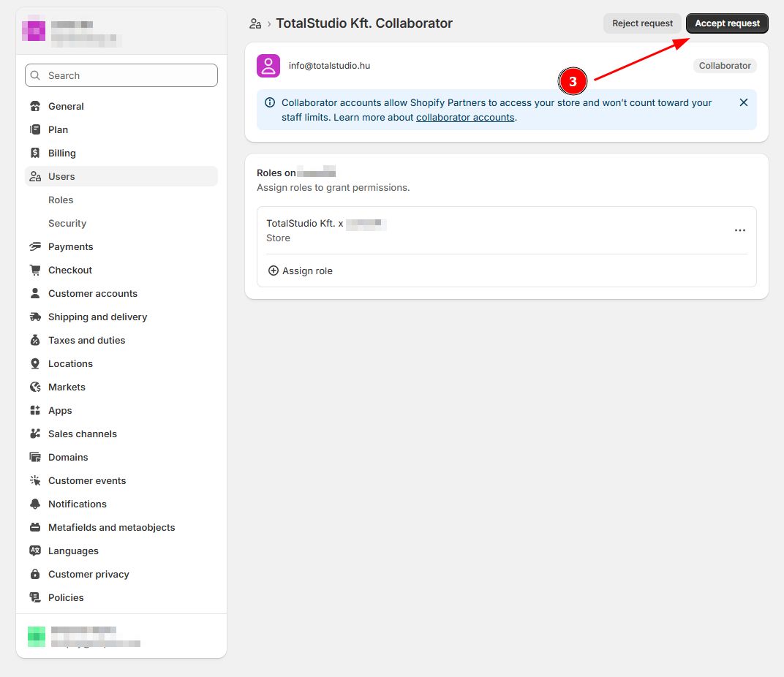Follow the collaborator accounts link
The width and height of the screenshot is (784, 677).
pyautogui.click(x=465, y=117)
